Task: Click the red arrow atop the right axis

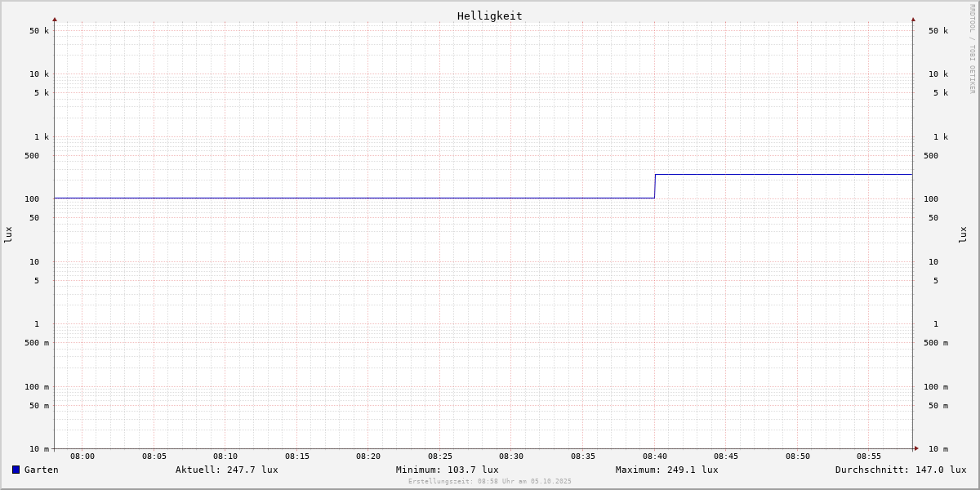Action: tap(913, 19)
